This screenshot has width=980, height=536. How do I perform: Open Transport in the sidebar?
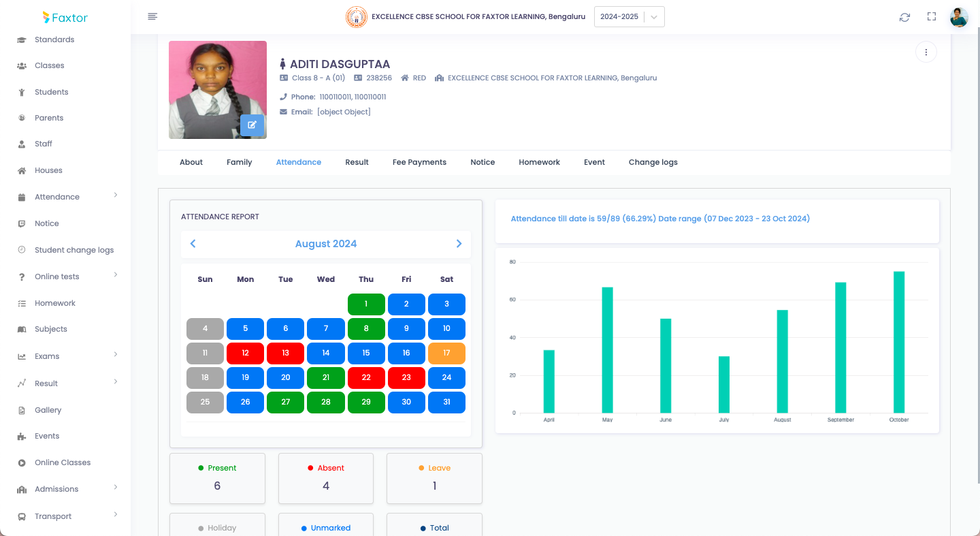53,516
